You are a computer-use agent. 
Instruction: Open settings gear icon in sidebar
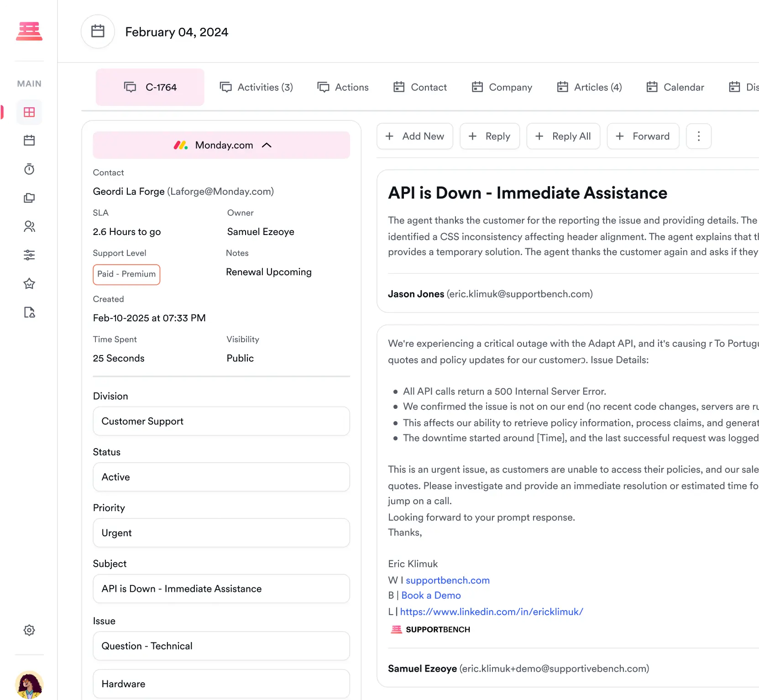[29, 630]
